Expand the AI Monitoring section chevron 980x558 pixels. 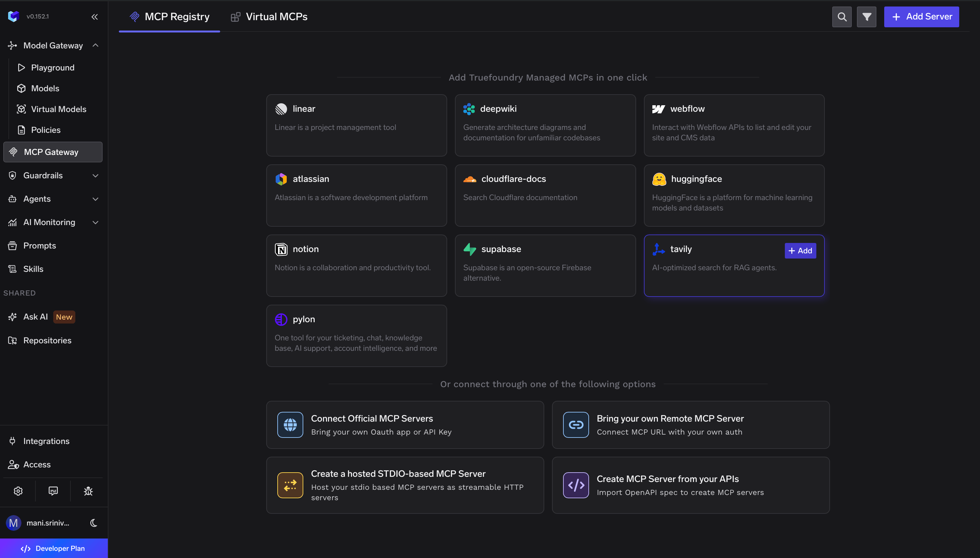coord(95,222)
